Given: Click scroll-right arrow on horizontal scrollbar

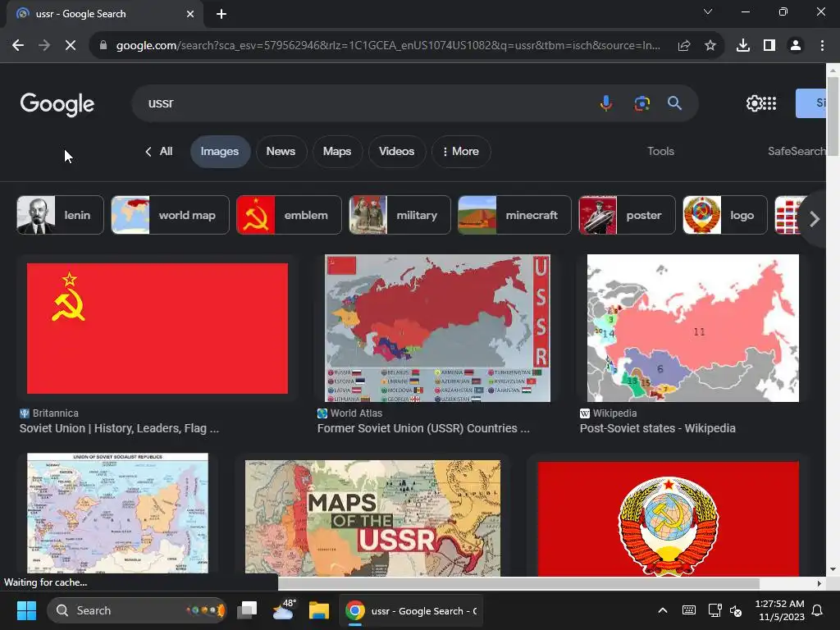Looking at the screenshot, I should 819,583.
